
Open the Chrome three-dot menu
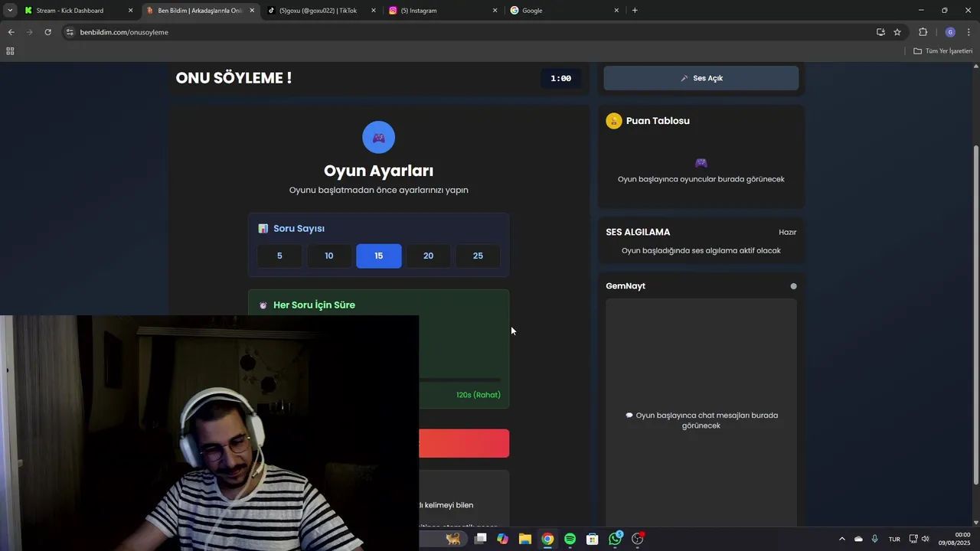coord(969,32)
